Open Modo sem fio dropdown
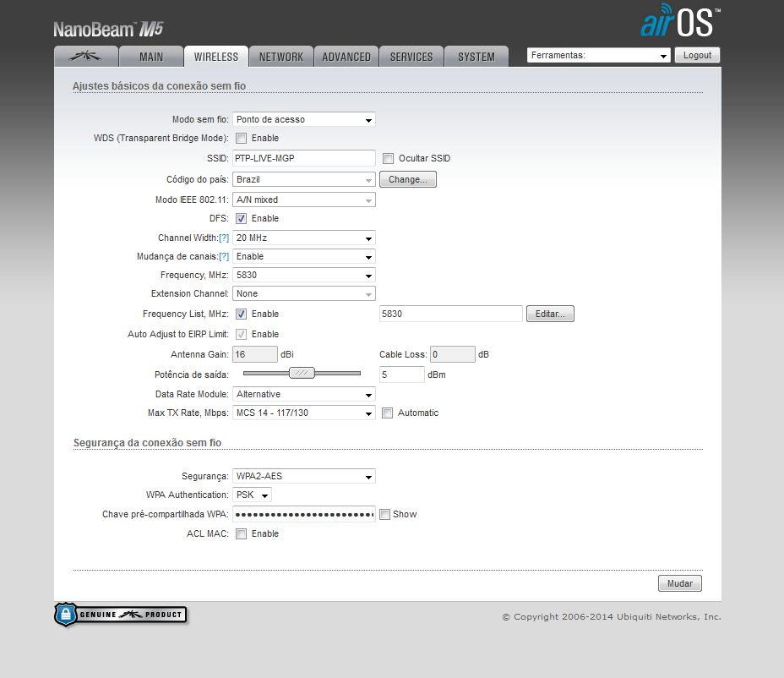 (304, 119)
